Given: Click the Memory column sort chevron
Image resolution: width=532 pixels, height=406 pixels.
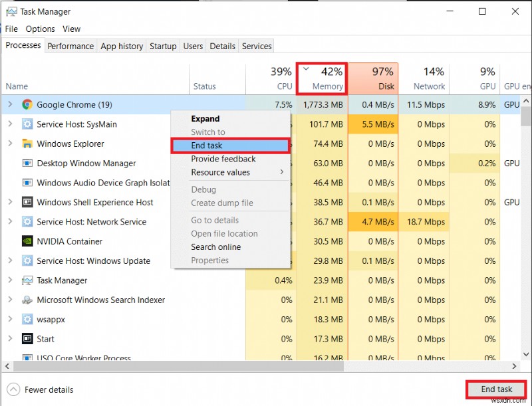Looking at the screenshot, I should [x=306, y=68].
